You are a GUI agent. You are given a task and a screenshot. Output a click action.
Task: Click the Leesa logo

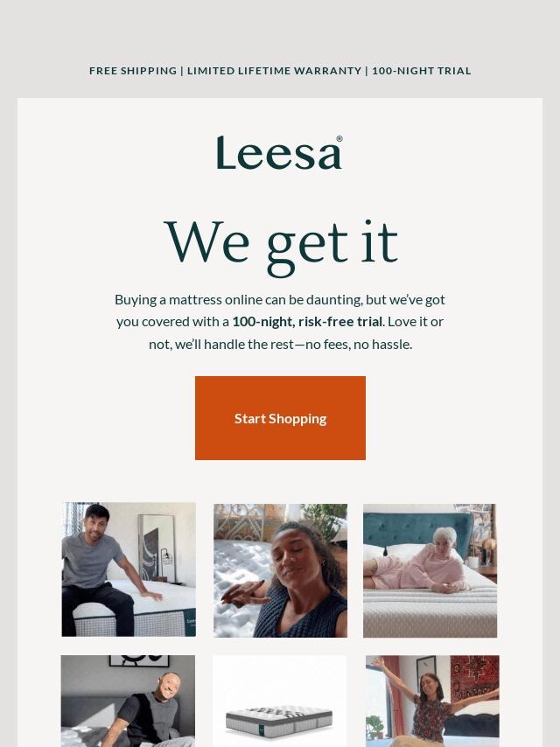[280, 152]
